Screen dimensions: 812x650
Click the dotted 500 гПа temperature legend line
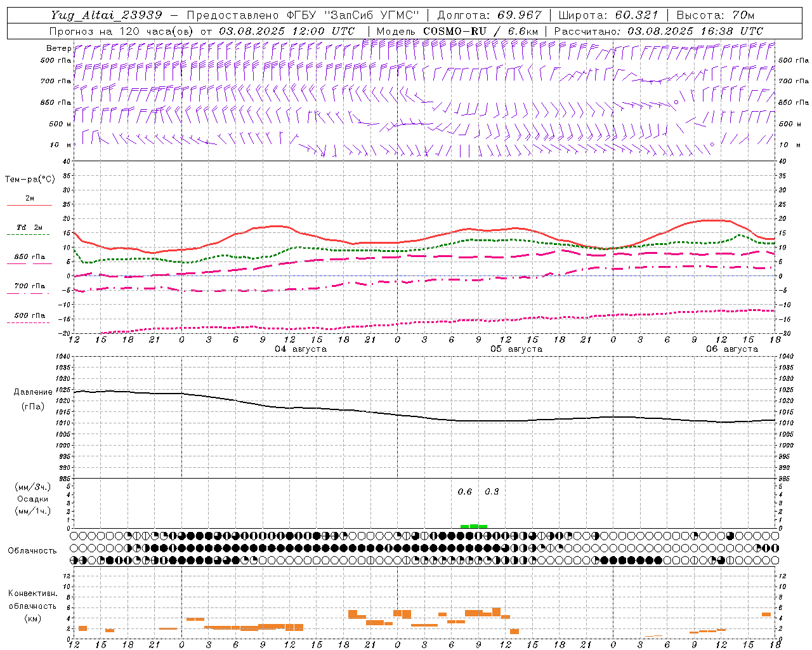29,322
